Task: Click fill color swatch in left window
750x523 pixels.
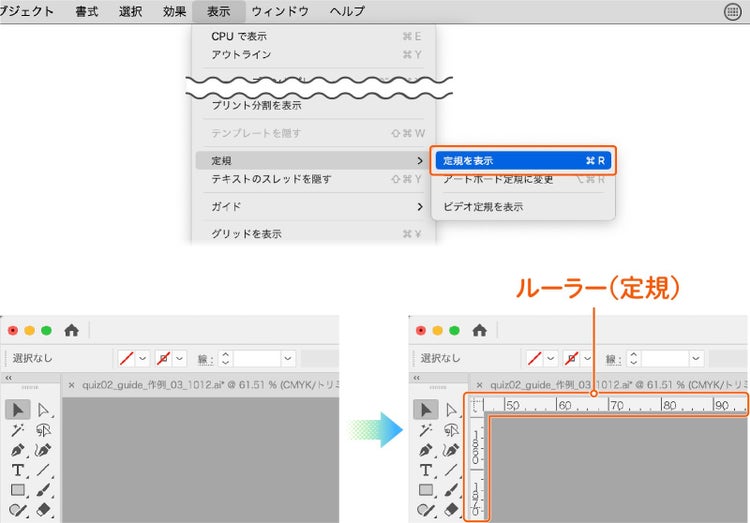Action: [x=127, y=358]
